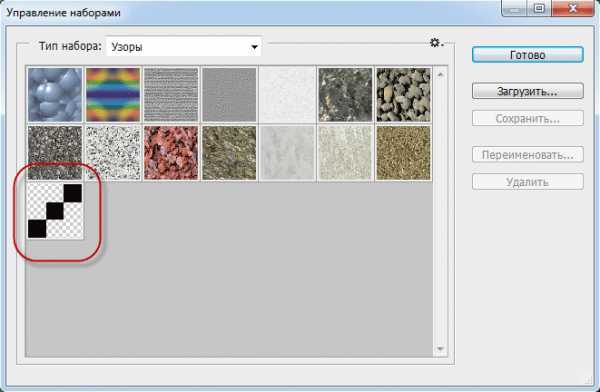The image size is (600, 392).
Task: Click the Удалить button
Action: [x=528, y=181]
